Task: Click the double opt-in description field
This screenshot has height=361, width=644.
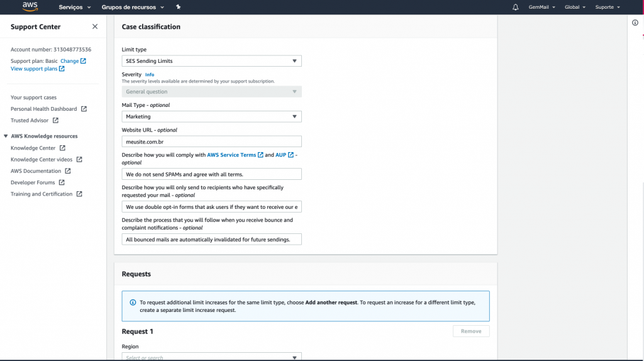Action: [x=211, y=206]
